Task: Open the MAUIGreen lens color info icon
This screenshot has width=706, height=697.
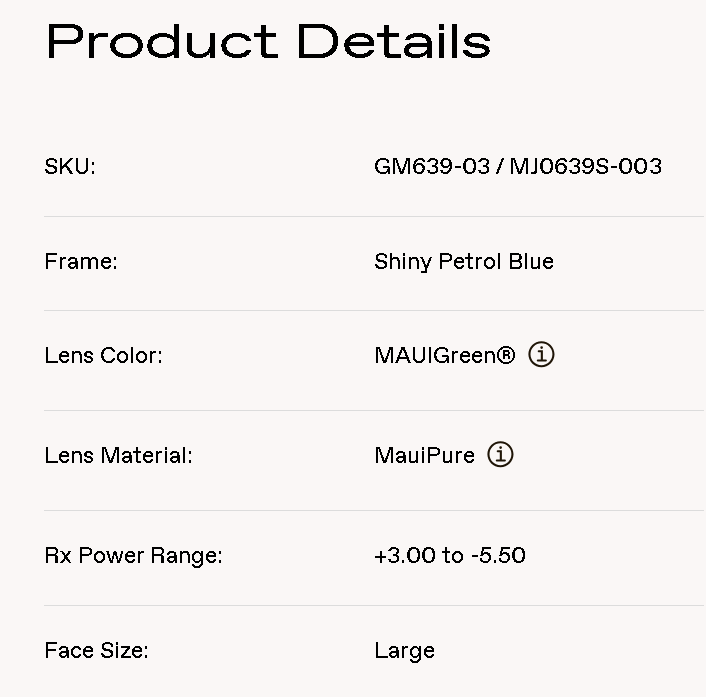Action: pyautogui.click(x=541, y=354)
